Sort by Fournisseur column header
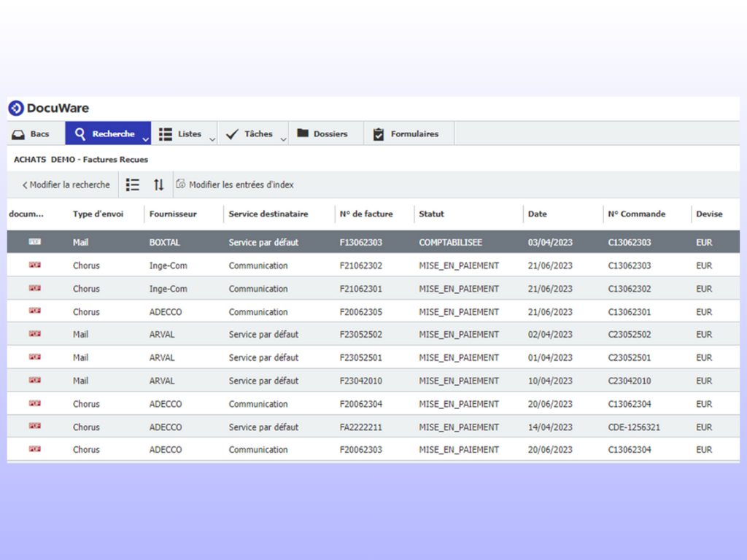 pyautogui.click(x=173, y=214)
